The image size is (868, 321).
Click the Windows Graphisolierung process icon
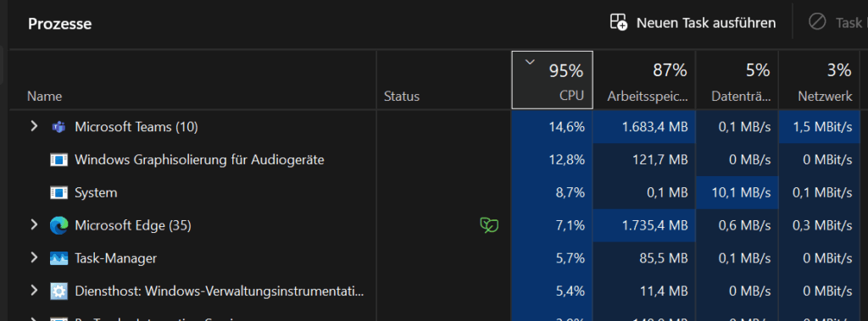click(58, 160)
